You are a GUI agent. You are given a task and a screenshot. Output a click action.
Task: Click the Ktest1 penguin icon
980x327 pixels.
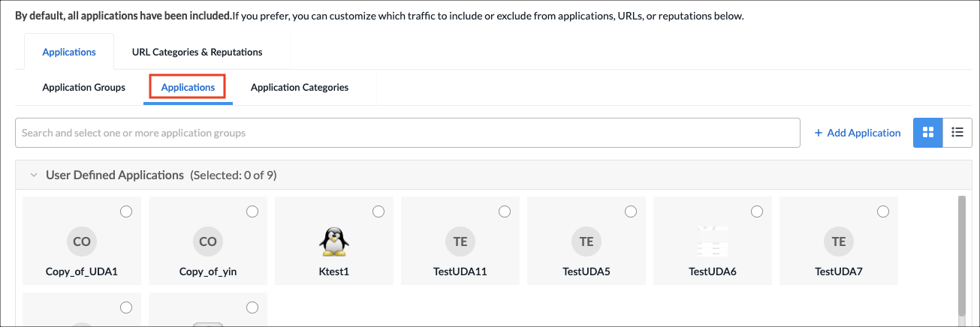[334, 241]
